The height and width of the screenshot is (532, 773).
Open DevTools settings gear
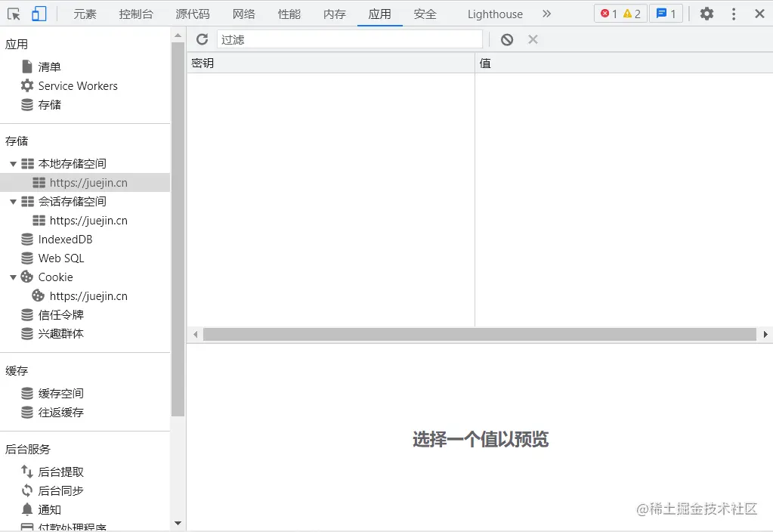[707, 14]
